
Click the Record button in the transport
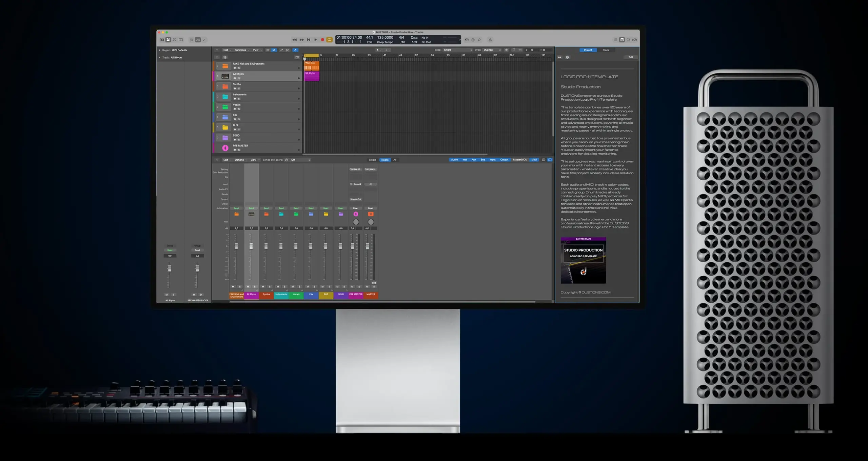click(x=322, y=40)
